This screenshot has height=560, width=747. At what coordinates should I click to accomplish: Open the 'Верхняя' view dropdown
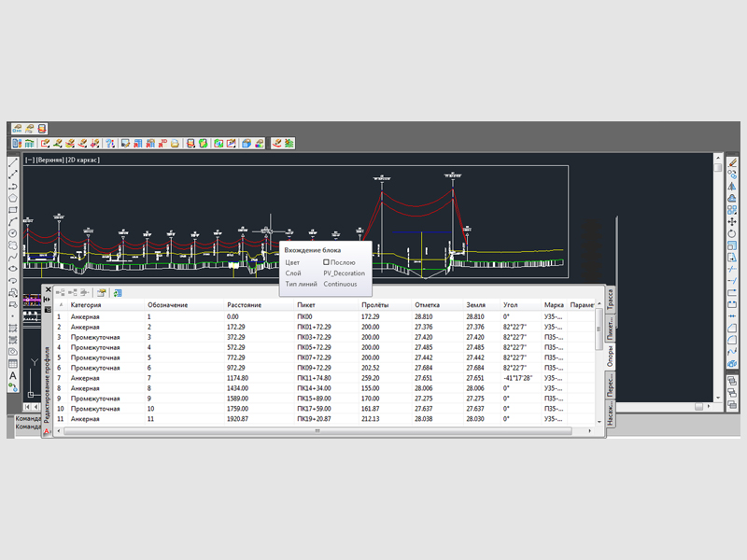(50, 161)
